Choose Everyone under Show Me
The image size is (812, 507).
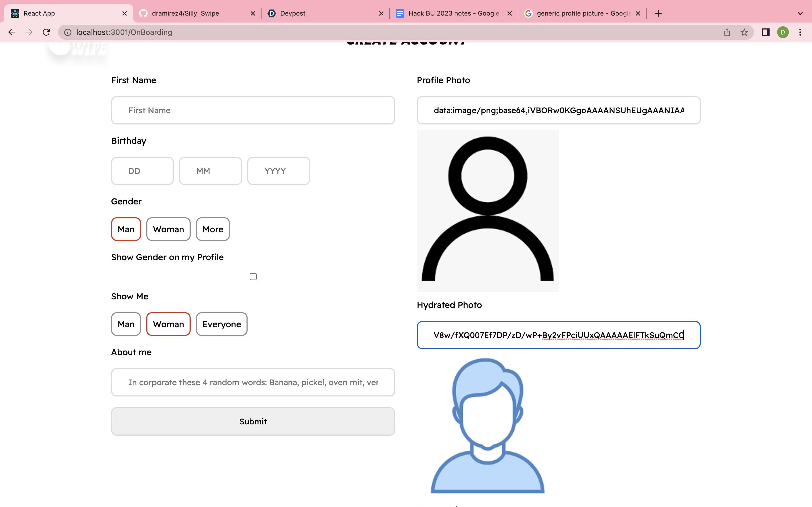click(x=222, y=324)
